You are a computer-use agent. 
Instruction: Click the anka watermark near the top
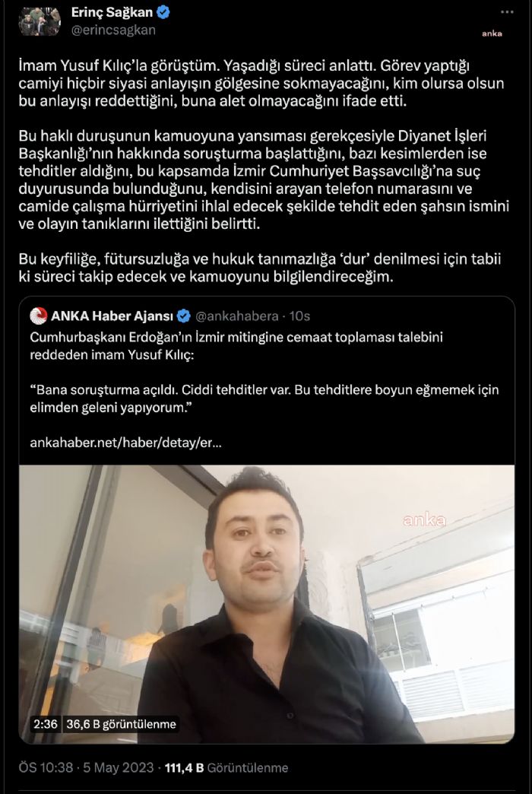(x=492, y=33)
